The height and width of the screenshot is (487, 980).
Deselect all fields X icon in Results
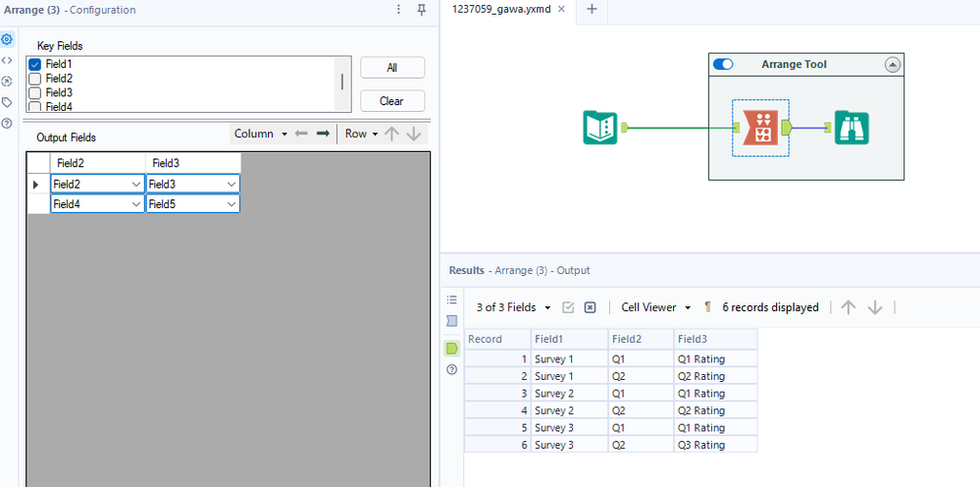pos(590,307)
